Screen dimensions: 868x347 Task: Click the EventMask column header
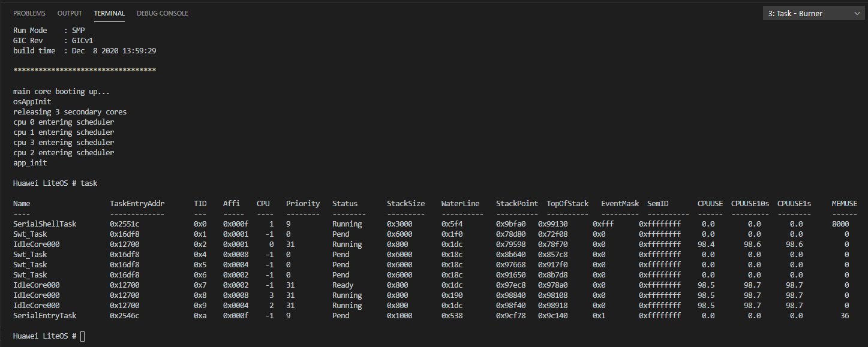click(620, 204)
